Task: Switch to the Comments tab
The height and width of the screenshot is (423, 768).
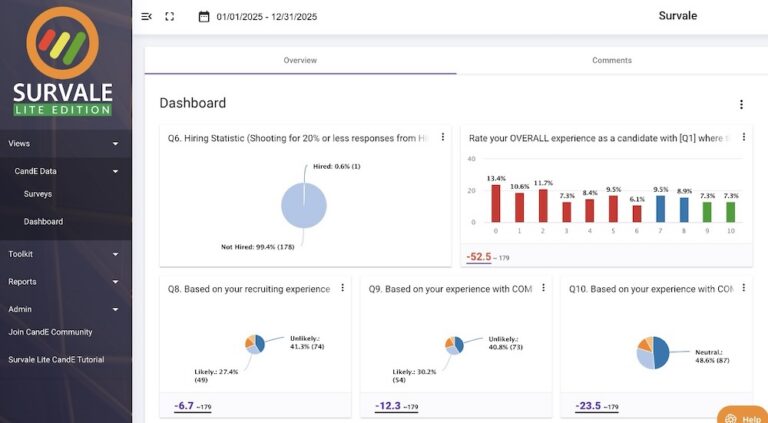Action: coord(611,60)
